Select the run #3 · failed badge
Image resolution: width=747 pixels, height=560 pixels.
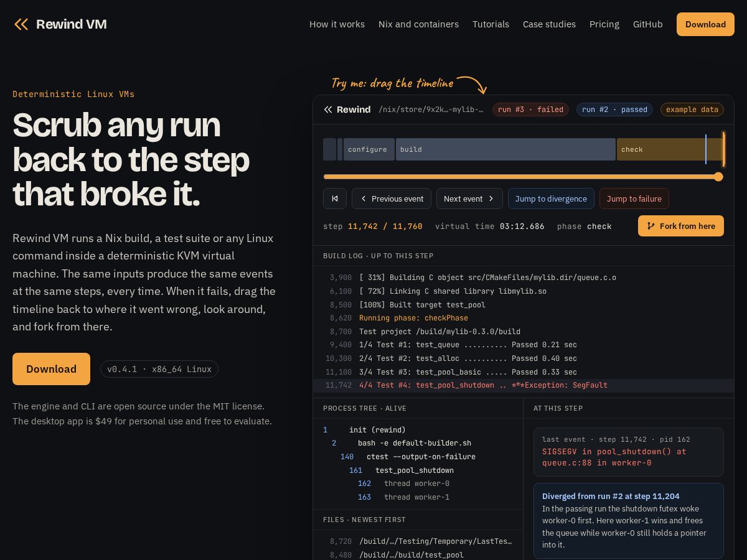530,110
